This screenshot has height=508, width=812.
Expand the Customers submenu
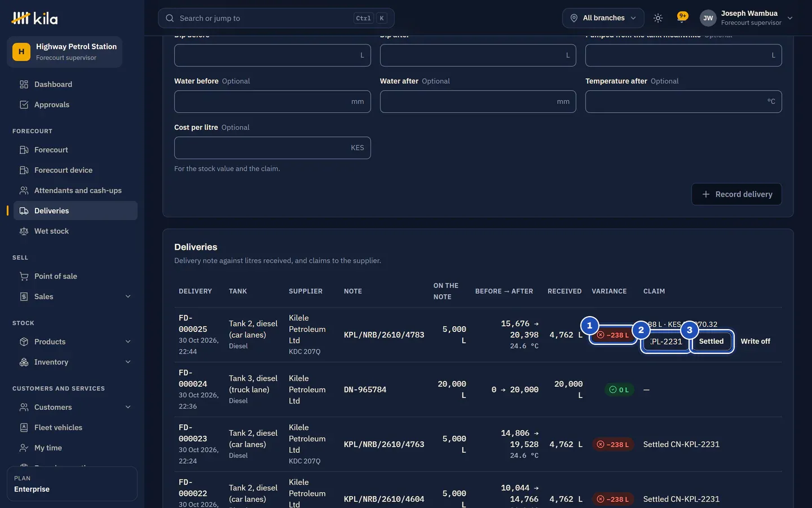tap(128, 408)
